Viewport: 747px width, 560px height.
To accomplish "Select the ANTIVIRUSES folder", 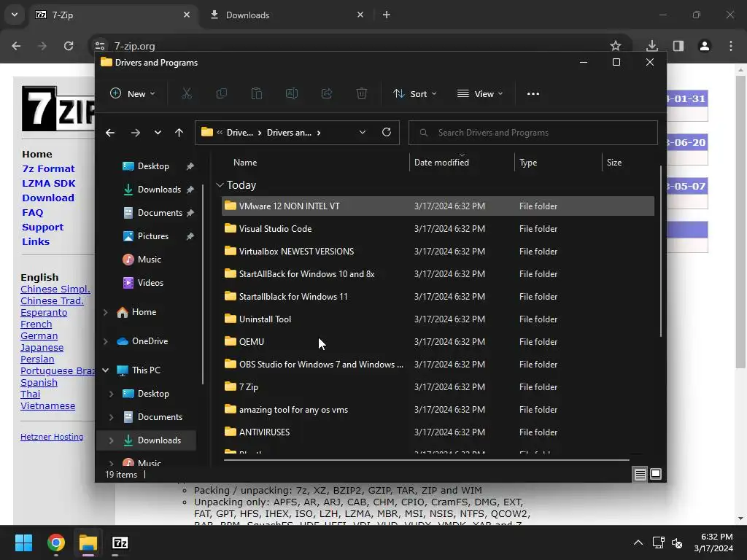I will point(438,432).
